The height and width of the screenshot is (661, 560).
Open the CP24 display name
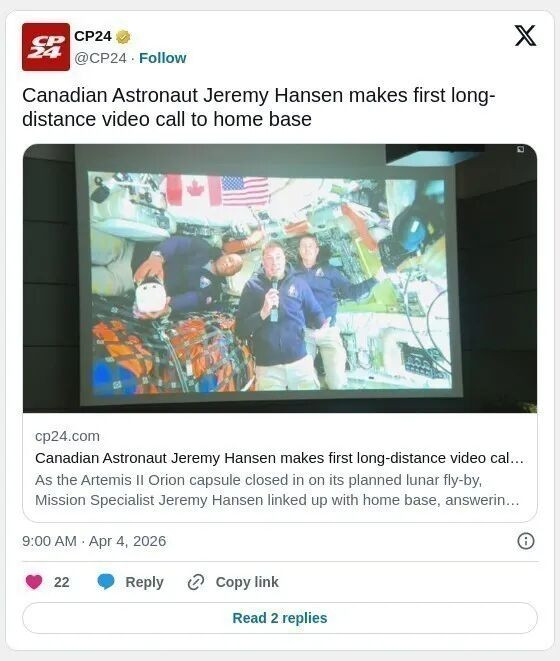click(93, 36)
